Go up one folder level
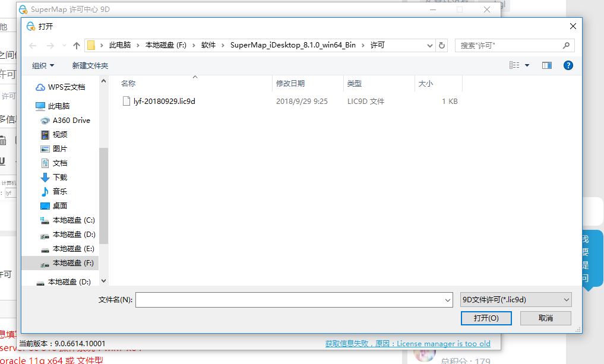Image resolution: width=604 pixels, height=364 pixels. tap(76, 46)
